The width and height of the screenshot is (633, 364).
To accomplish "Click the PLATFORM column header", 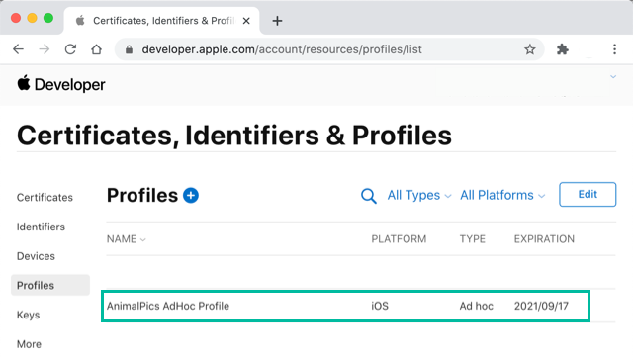I will (x=399, y=239).
